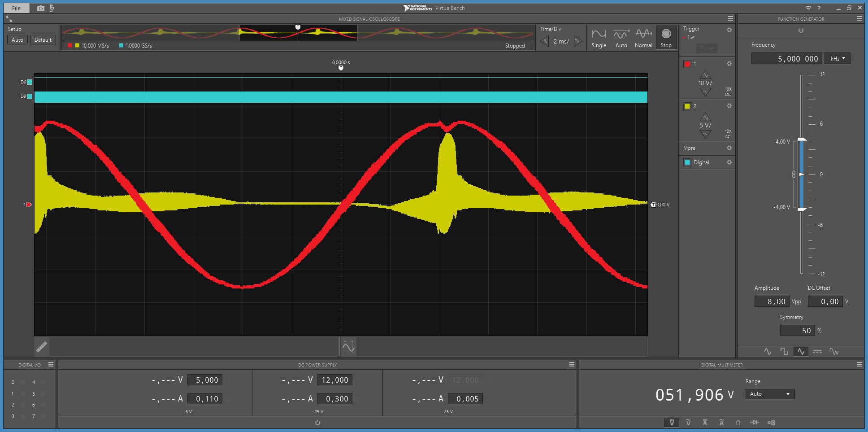
Task: Select square waveform in function generator
Action: point(784,352)
